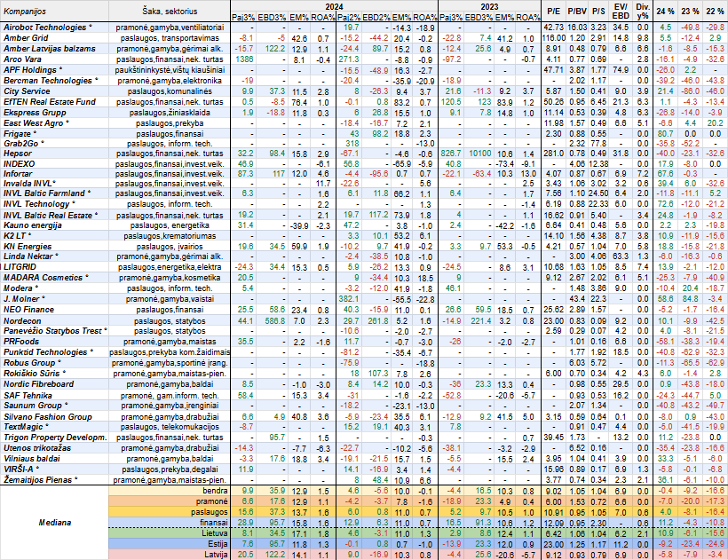The height and width of the screenshot is (560, 728).
Task: Select the "Nordic Fibreboard" company cell
Action: point(54,384)
